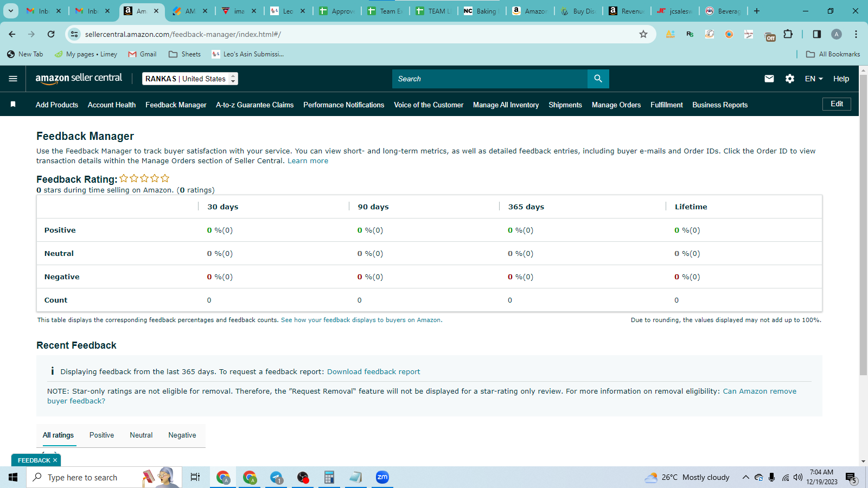Open 'See how your feedback displays' link
Image resolution: width=868 pixels, height=488 pixels.
coord(361,320)
